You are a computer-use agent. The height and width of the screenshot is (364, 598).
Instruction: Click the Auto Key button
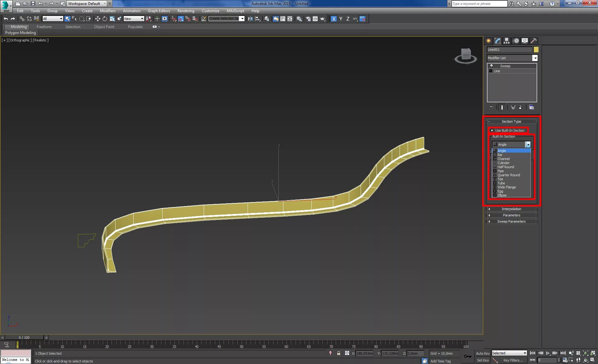coord(482,353)
